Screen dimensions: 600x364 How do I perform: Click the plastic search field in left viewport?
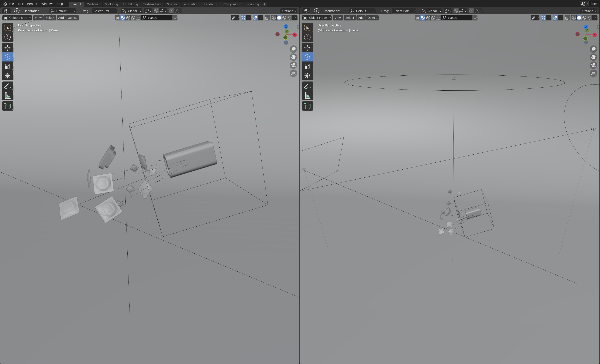[x=158, y=18]
